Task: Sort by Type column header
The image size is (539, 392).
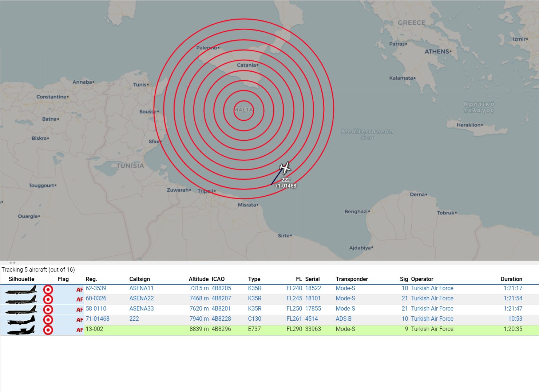Action: pos(254,279)
